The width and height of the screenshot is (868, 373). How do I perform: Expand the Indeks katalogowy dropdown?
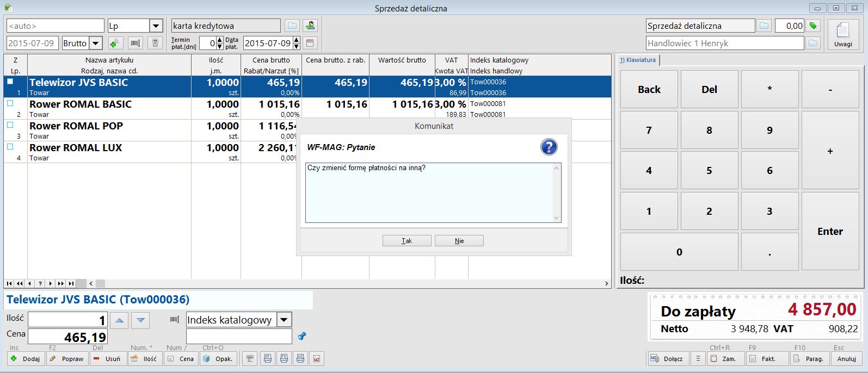tap(285, 320)
